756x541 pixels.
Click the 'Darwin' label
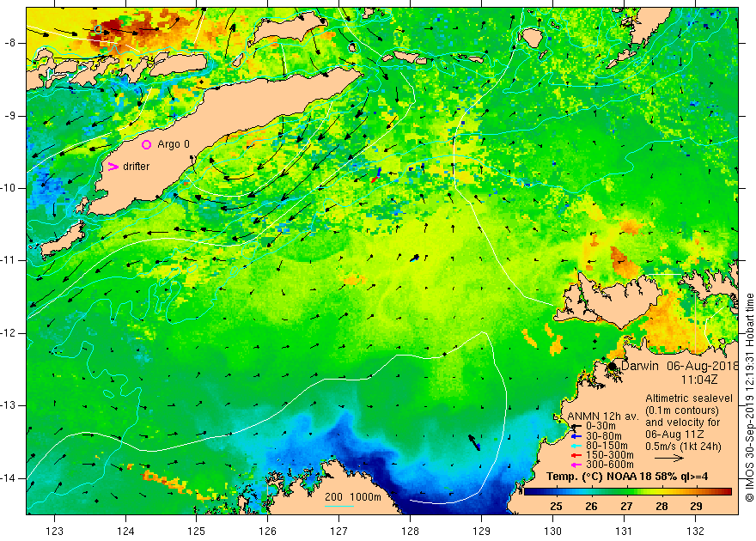tap(639, 366)
